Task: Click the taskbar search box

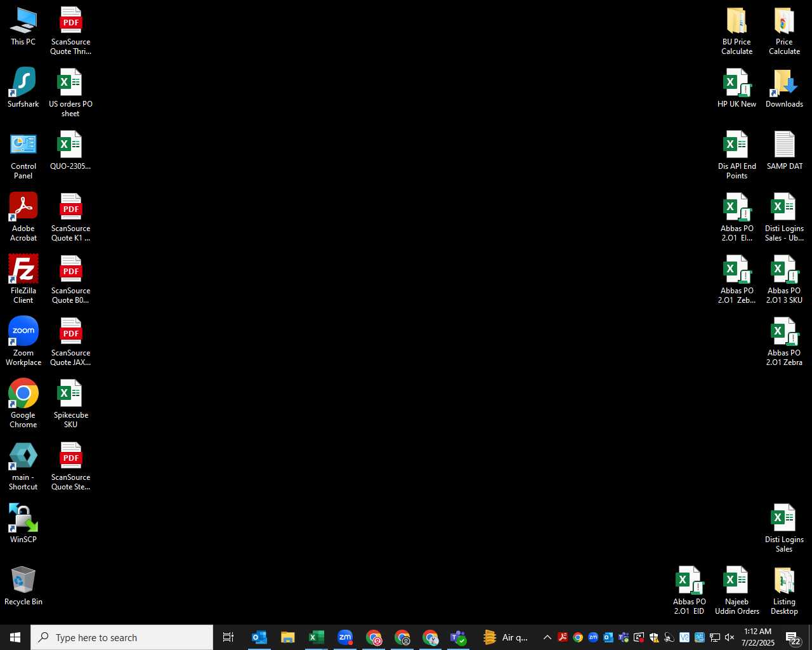Action: point(122,637)
